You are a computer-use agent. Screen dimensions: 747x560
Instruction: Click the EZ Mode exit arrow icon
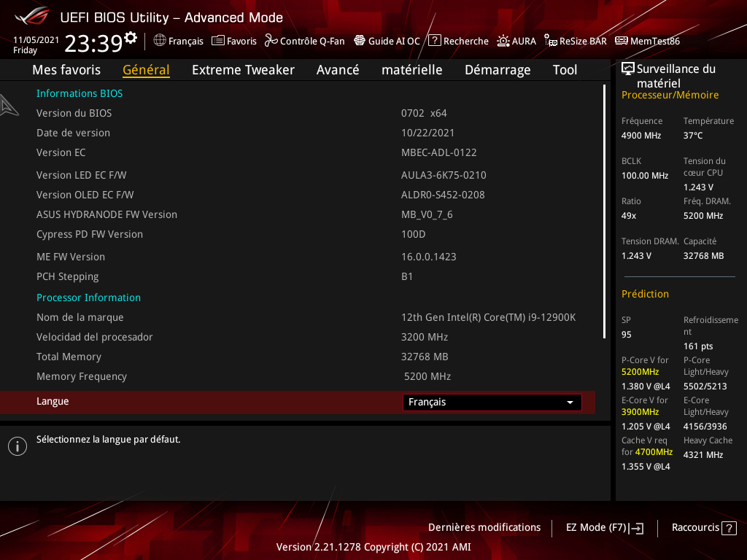[636, 528]
